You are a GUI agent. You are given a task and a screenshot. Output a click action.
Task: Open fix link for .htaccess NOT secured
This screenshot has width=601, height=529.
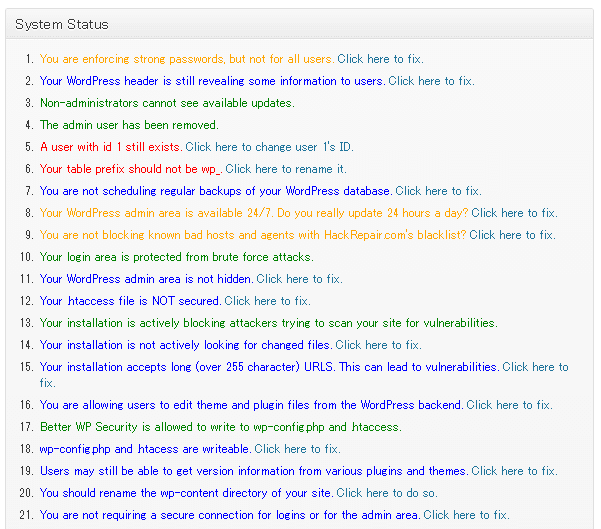[267, 301]
